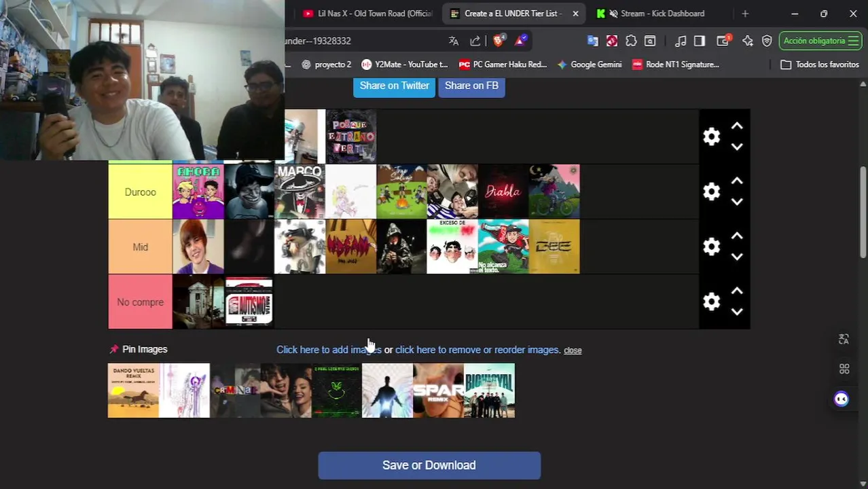This screenshot has width=868, height=489.
Task: Open the proyecto 2 bookmark
Action: pyautogui.click(x=327, y=65)
